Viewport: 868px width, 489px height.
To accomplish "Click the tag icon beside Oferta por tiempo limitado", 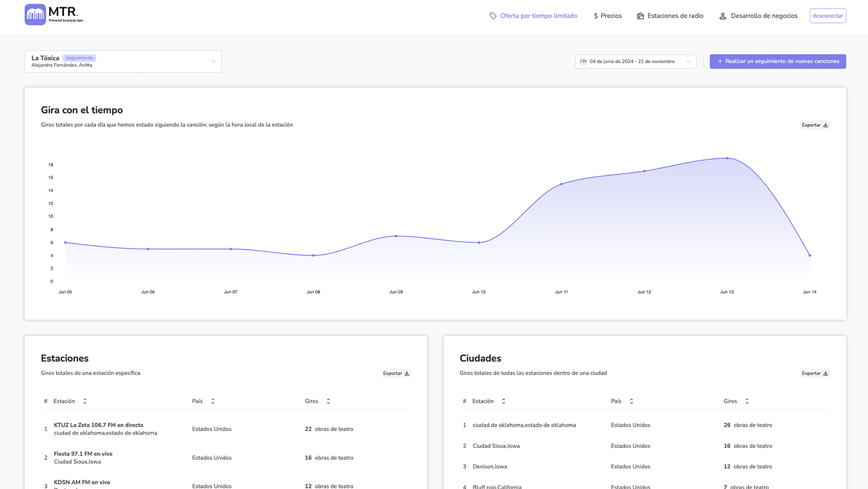I will [x=493, y=16].
